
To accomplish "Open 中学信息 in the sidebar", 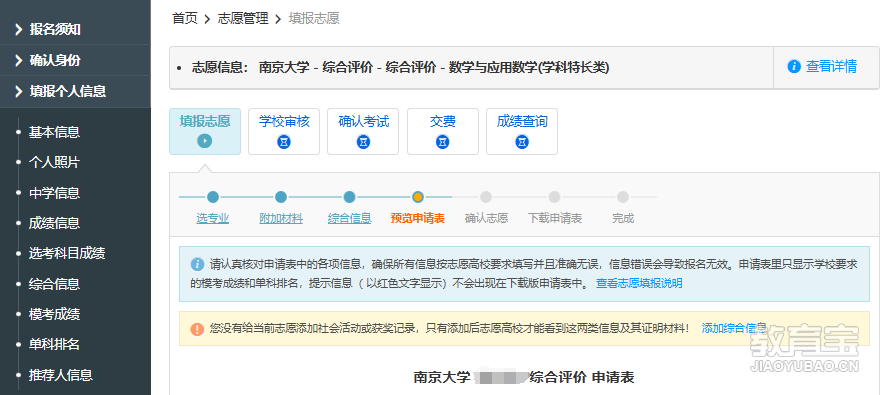I will tap(54, 193).
